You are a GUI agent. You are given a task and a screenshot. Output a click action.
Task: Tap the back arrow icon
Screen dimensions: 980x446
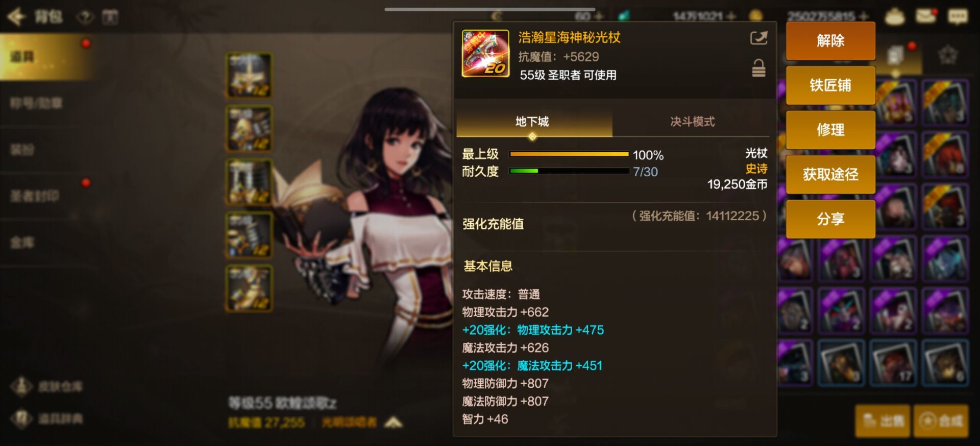coord(16,16)
